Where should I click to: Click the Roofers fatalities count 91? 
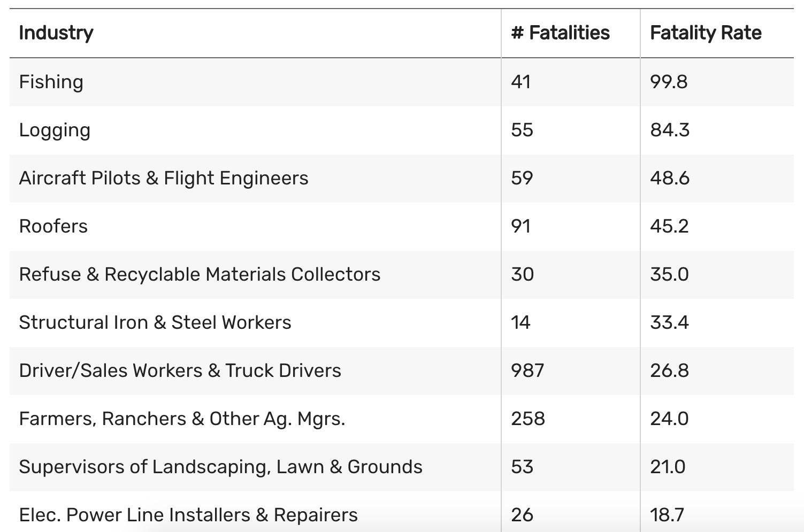coord(521,226)
